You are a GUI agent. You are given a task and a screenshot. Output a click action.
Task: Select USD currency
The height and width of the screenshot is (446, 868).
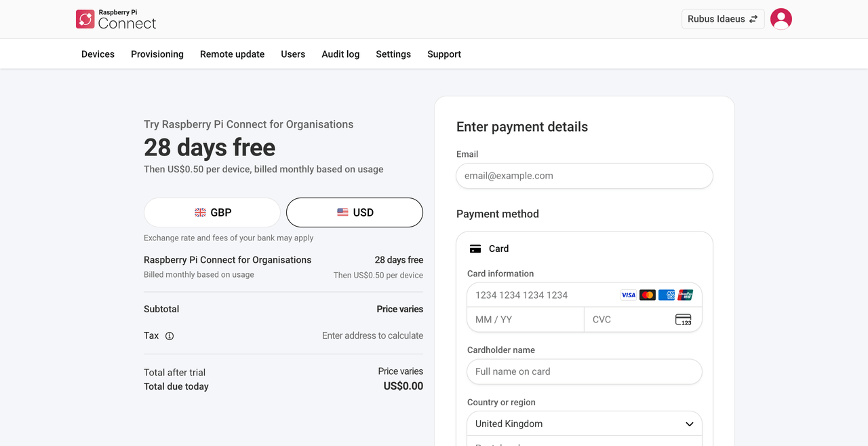coord(355,212)
